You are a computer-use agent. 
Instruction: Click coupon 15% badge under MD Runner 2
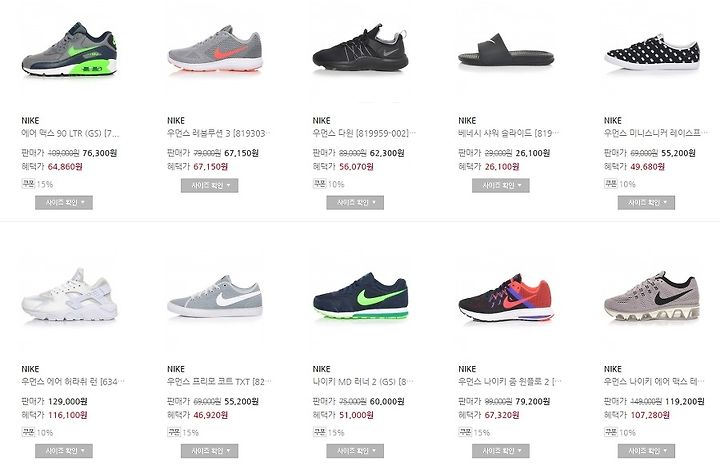tap(328, 432)
